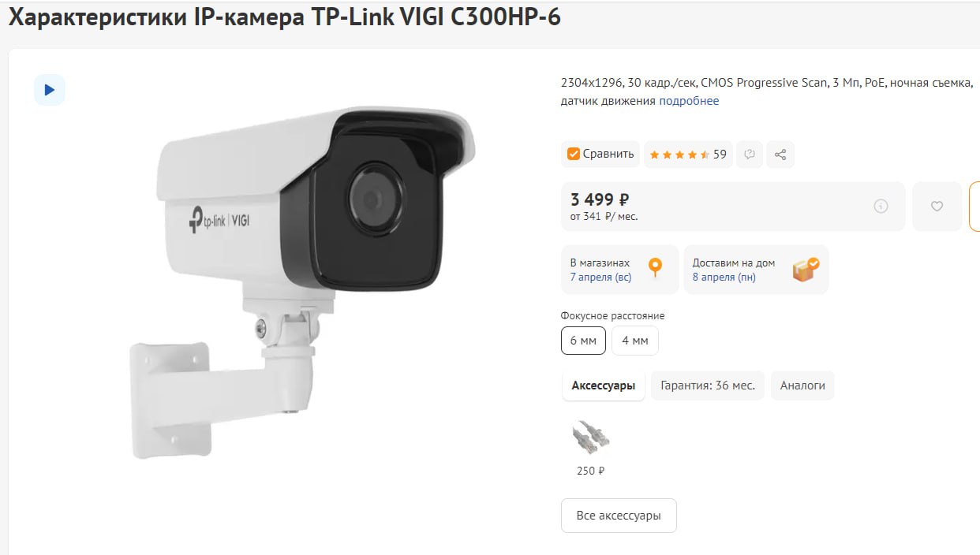Viewport: 980px width, 555px height.
Task: Open 8 апреля (пн) delivery date link
Action: click(724, 277)
